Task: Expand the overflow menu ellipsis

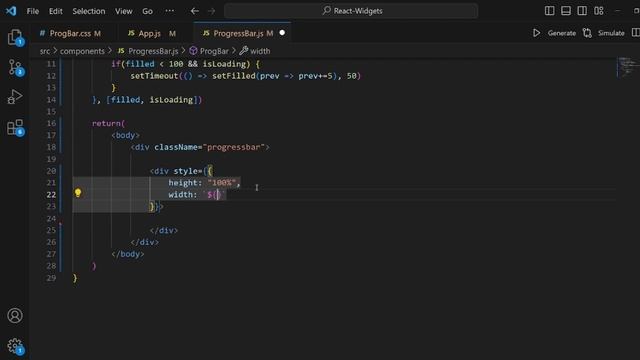Action: 170,11
